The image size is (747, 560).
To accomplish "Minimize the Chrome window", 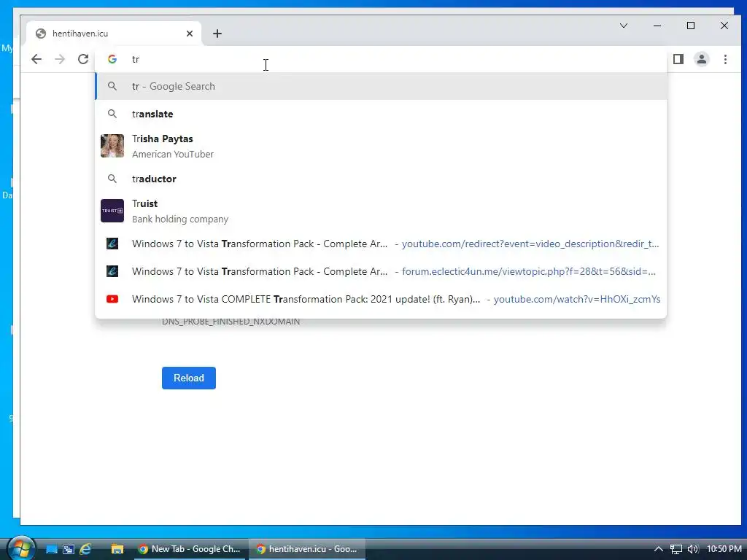I will coord(657,26).
